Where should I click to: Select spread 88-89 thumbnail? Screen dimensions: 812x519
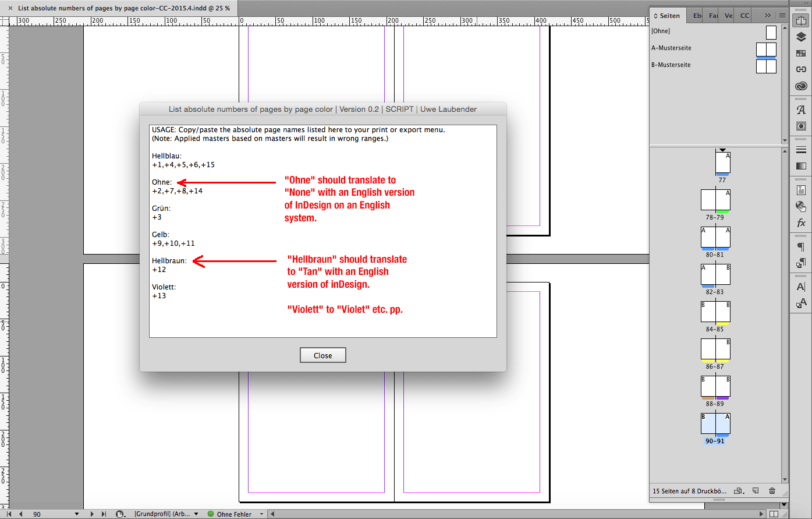pos(715,386)
